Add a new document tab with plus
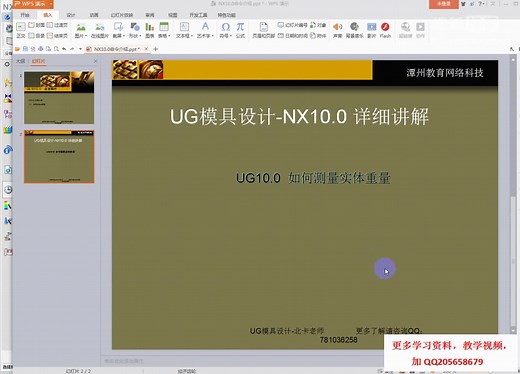Screen dimensions: 520x374 pyautogui.click(x=155, y=49)
